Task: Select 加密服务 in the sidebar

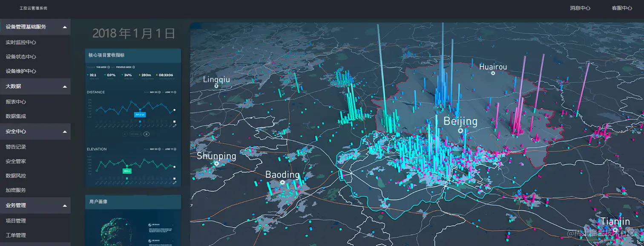Action: (x=16, y=190)
